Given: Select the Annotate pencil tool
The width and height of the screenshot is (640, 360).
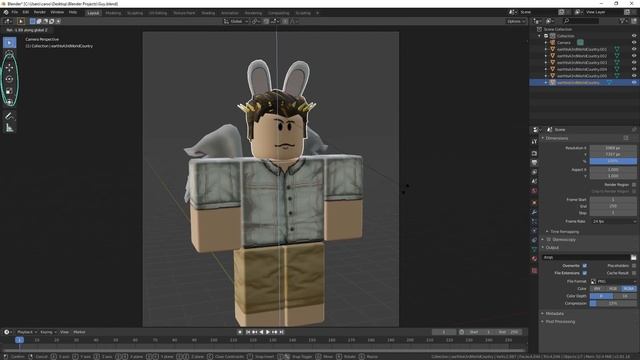Looking at the screenshot, I should pyautogui.click(x=9, y=116).
